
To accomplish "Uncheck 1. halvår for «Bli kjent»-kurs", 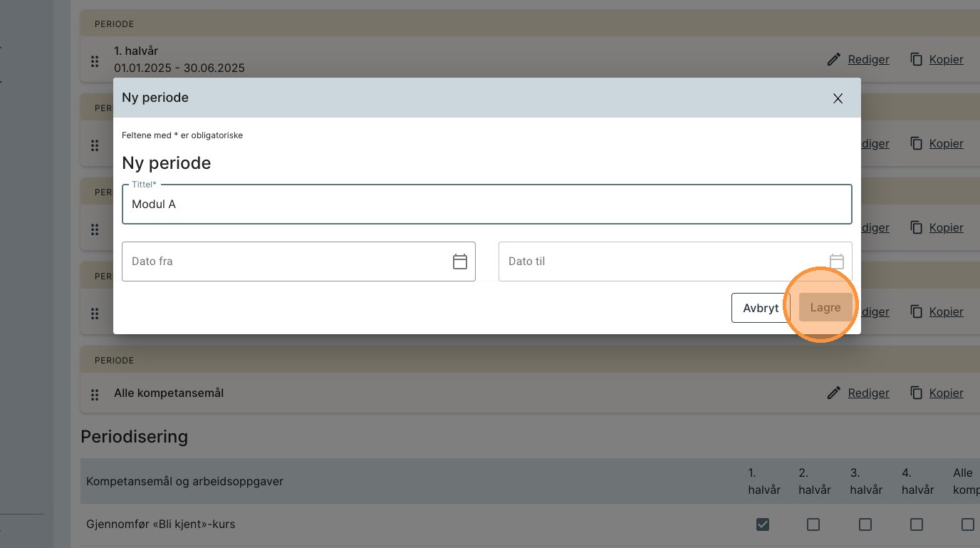I will pos(762,524).
